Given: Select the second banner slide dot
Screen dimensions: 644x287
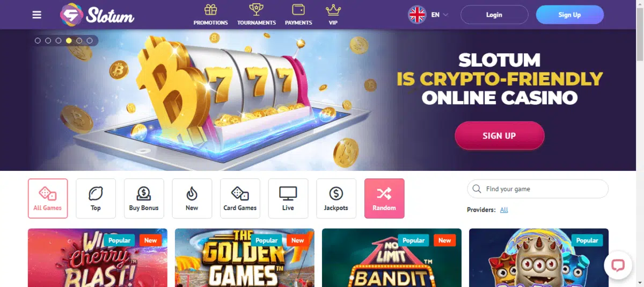Looking at the screenshot, I should (48, 40).
